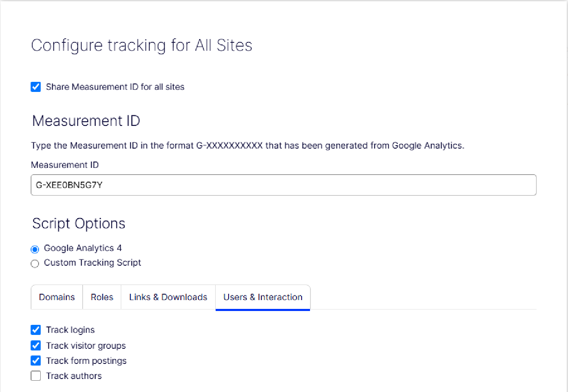Go to the Links & Downloads tab
The width and height of the screenshot is (568, 392).
click(x=168, y=297)
